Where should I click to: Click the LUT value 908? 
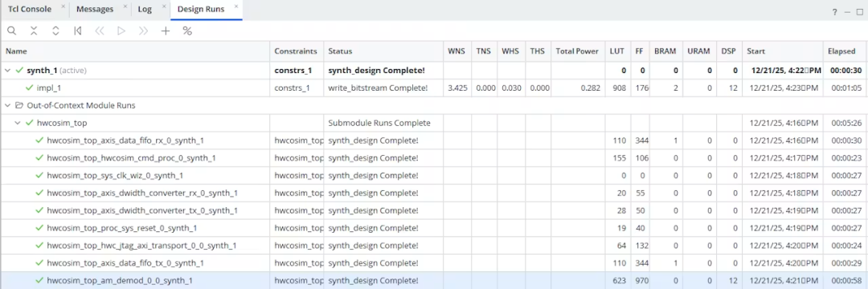click(x=618, y=88)
